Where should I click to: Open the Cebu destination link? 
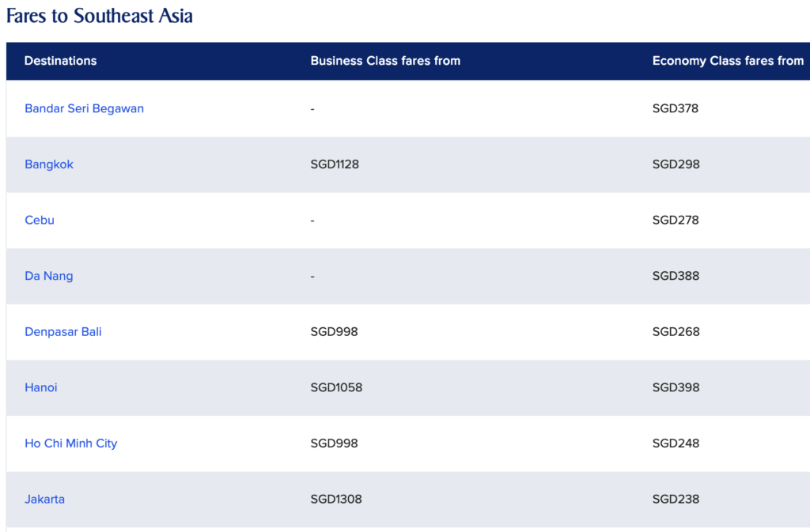pyautogui.click(x=40, y=220)
